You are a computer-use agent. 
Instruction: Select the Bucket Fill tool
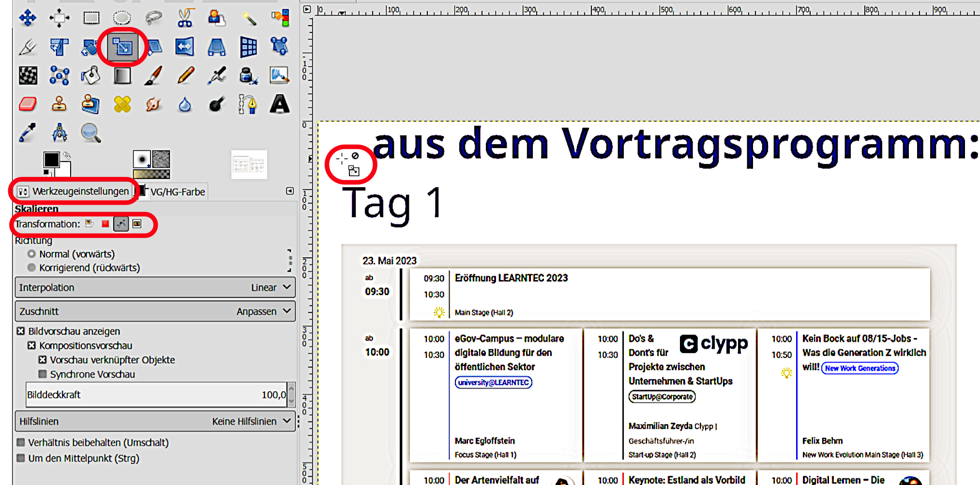point(90,75)
